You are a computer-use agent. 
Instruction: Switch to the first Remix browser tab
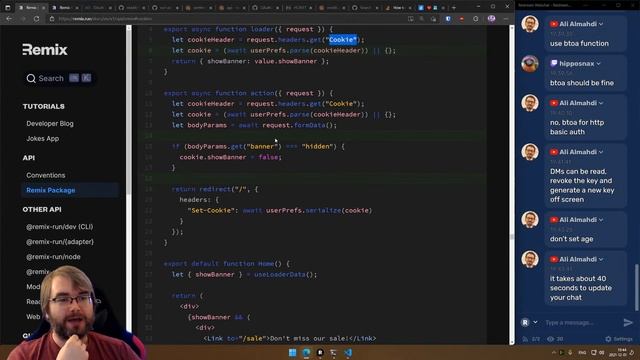point(31,7)
